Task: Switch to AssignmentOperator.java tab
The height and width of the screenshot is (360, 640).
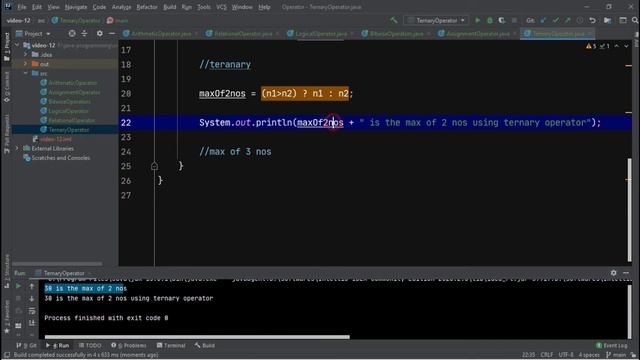Action: coord(477,34)
